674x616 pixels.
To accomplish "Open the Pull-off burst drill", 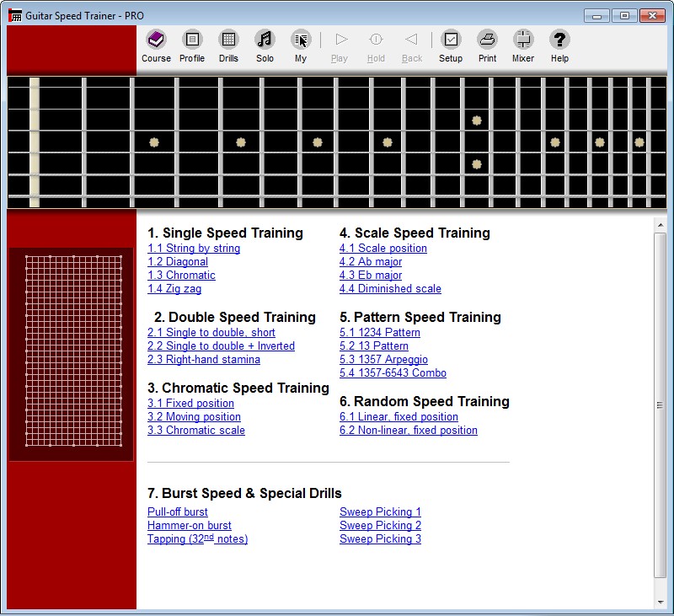I will coord(178,512).
